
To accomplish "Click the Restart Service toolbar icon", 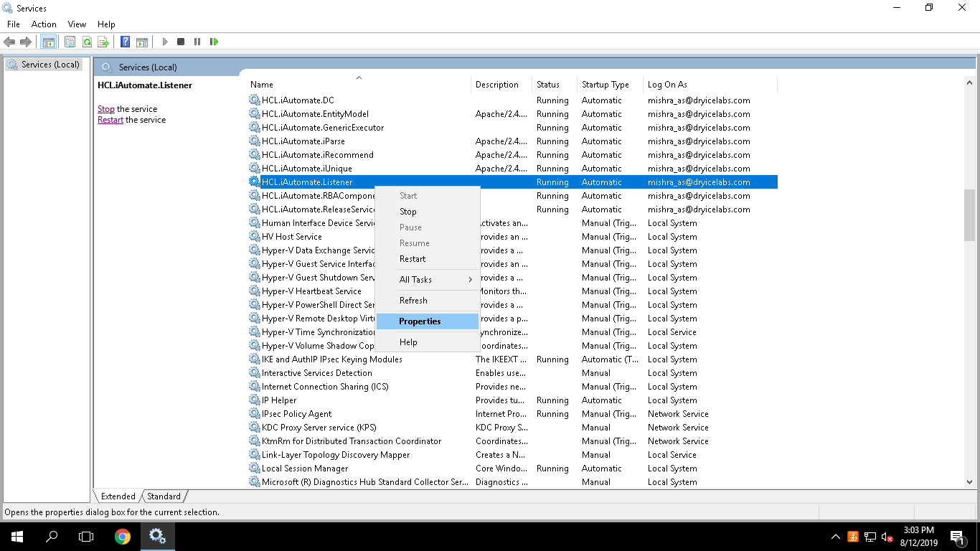I will [x=214, y=42].
